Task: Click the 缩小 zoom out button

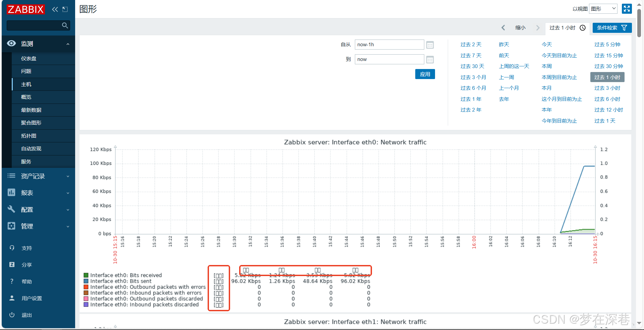Action: [521, 28]
